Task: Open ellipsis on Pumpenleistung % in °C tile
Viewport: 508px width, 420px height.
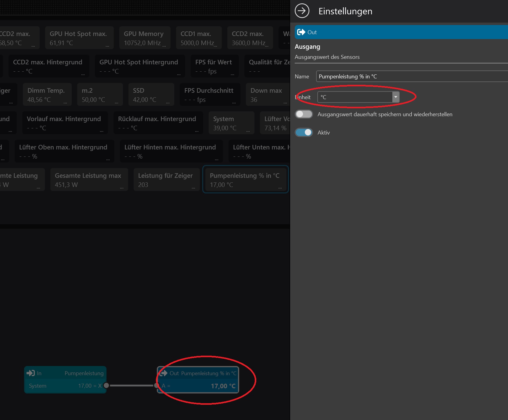Action: 280,188
